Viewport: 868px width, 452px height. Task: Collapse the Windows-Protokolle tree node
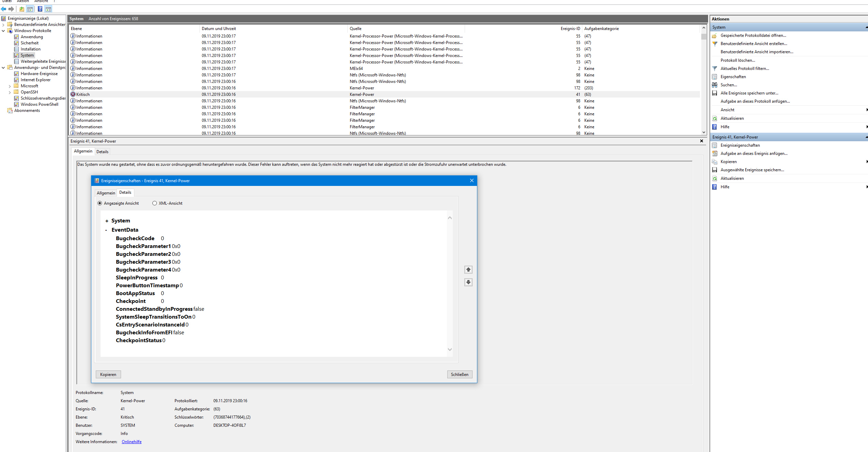click(3, 31)
